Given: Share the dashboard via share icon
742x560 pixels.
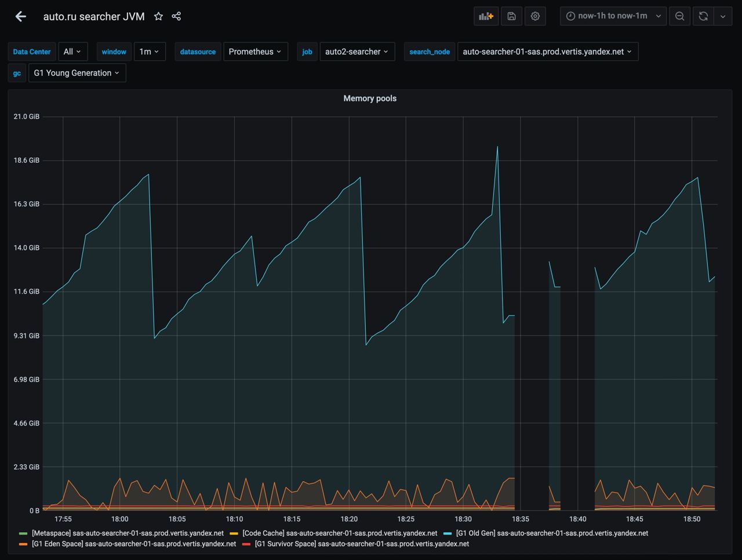Looking at the screenshot, I should (176, 16).
